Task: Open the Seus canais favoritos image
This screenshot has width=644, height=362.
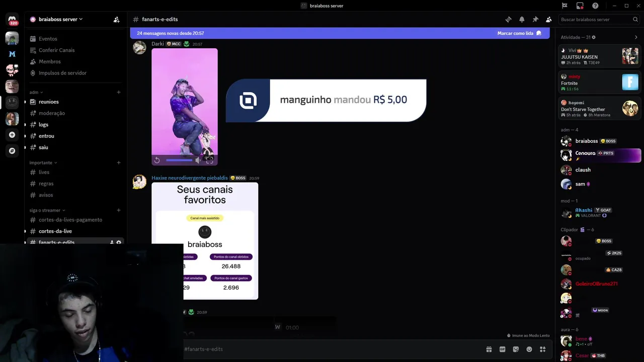Action: [205, 241]
